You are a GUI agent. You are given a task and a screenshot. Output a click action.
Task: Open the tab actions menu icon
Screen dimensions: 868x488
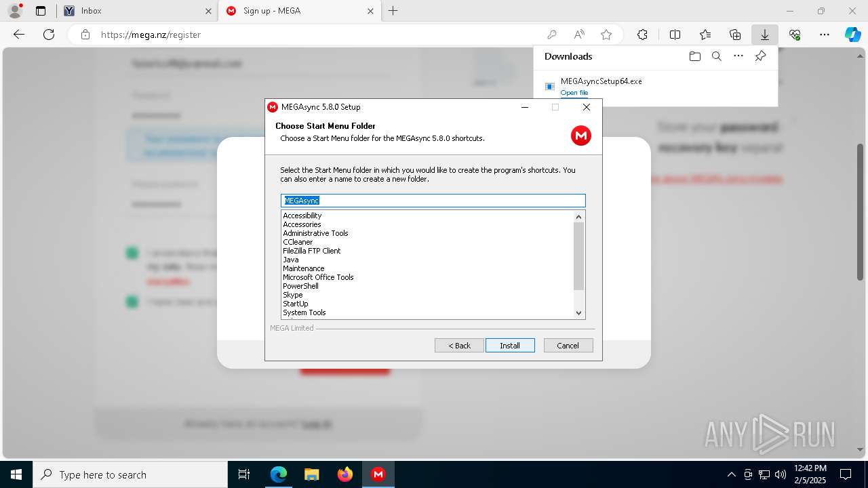41,11
